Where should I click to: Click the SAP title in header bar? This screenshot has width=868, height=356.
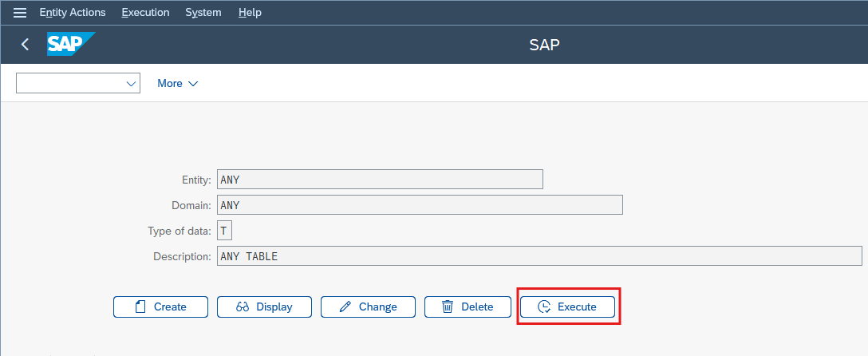(x=544, y=45)
